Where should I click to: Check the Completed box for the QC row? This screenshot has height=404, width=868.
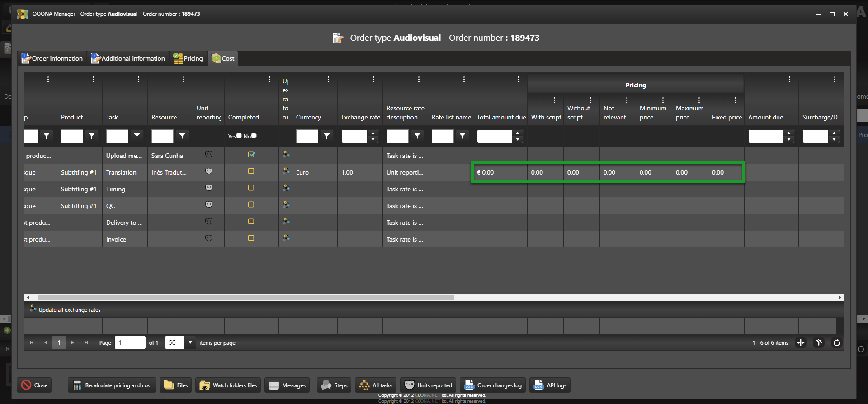pyautogui.click(x=251, y=205)
